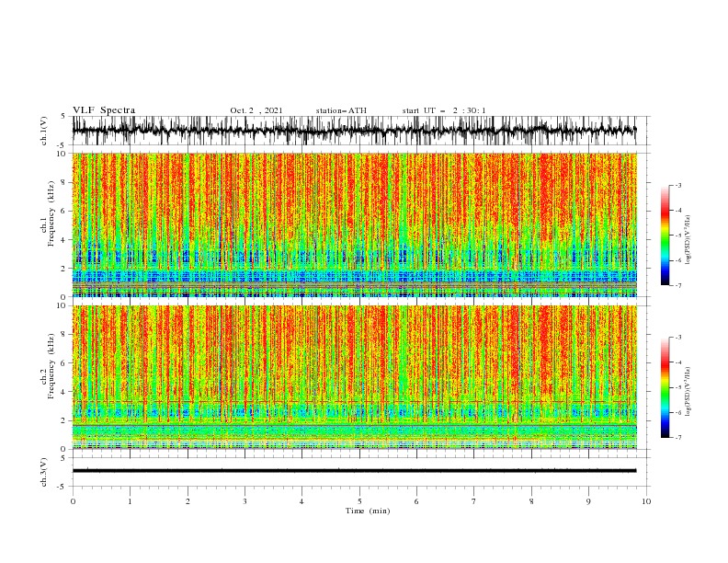The width and height of the screenshot is (728, 563).
Task: Click the ch.2 PSD color scale bar
Action: tap(665, 387)
